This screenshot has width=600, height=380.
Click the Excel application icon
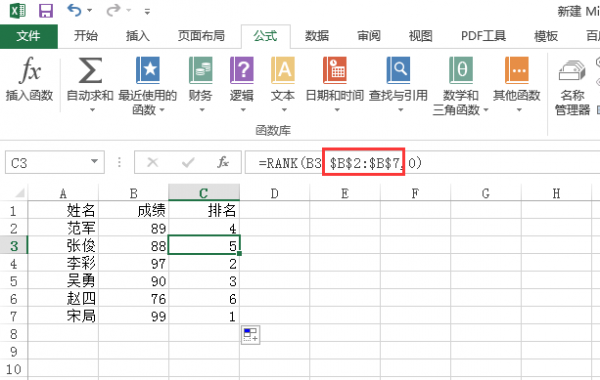point(18,10)
